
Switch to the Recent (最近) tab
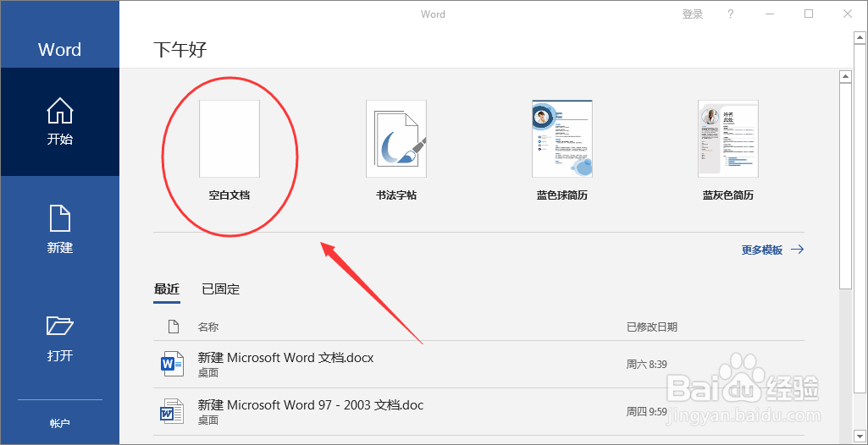click(x=167, y=289)
